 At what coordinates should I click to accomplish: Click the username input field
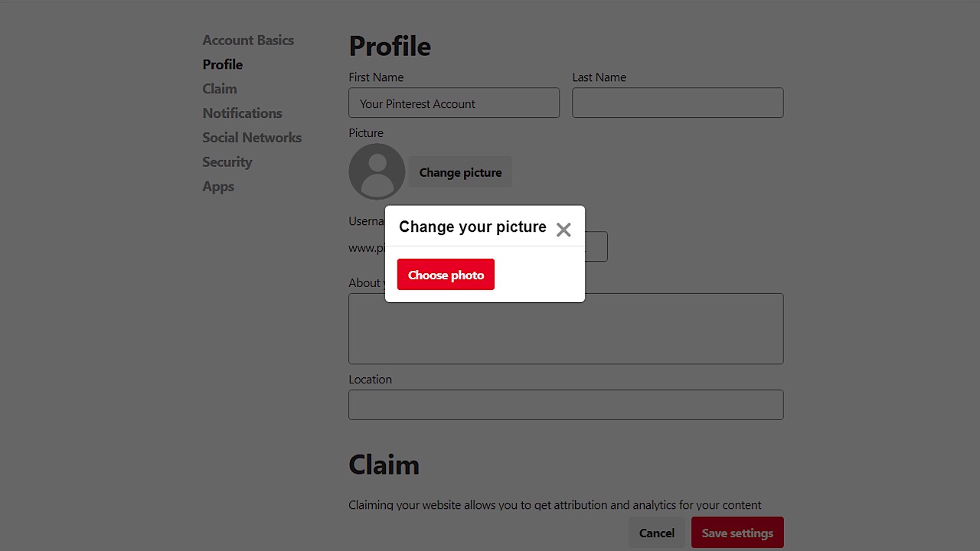tap(597, 247)
